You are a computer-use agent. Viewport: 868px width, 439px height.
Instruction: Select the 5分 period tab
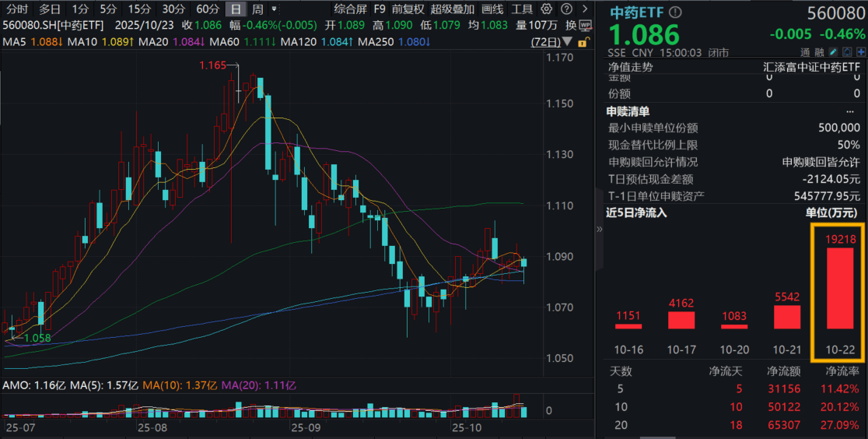pos(109,9)
